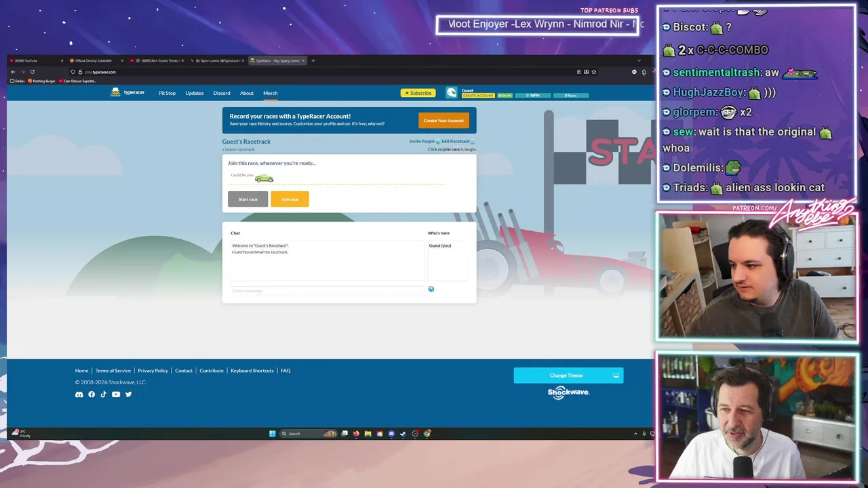The image size is (868, 488).
Task: Click the yellow Subscribe button
Action: point(418,93)
